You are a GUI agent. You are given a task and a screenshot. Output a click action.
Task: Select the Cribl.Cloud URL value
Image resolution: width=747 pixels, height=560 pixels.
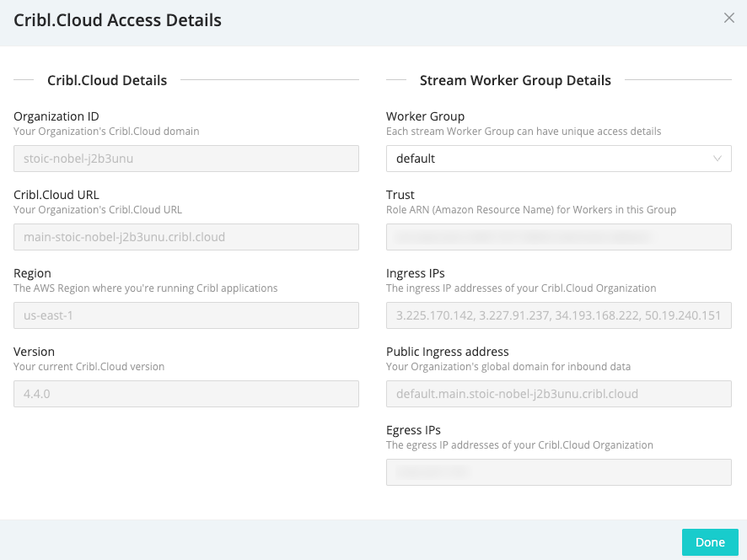(x=185, y=237)
